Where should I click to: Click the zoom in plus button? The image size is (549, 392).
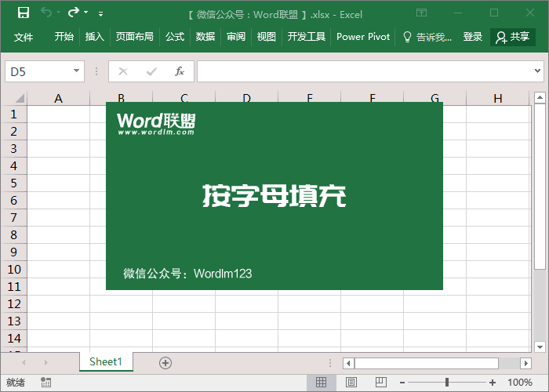tap(493, 383)
